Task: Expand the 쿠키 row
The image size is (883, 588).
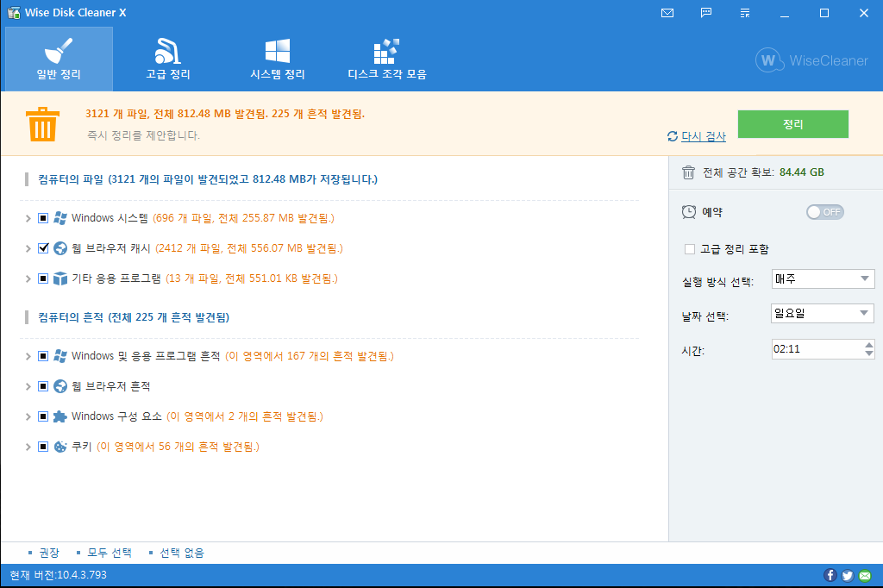Action: tap(28, 447)
